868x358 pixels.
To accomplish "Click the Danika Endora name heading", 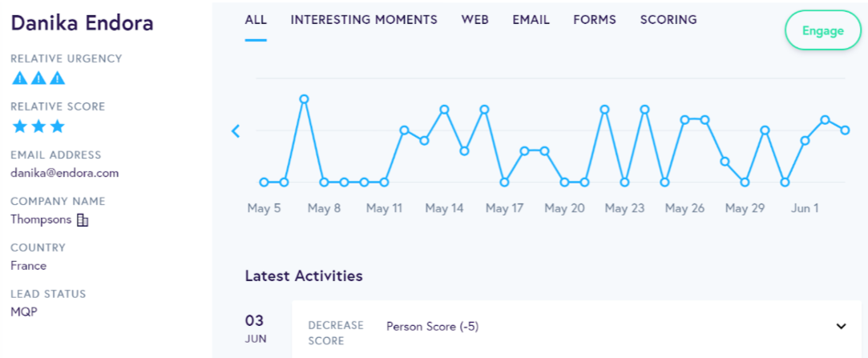I will 82,23.
